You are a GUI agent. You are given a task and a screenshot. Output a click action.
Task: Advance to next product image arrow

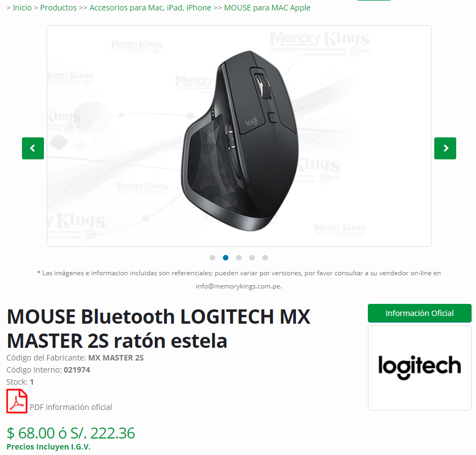pyautogui.click(x=445, y=148)
